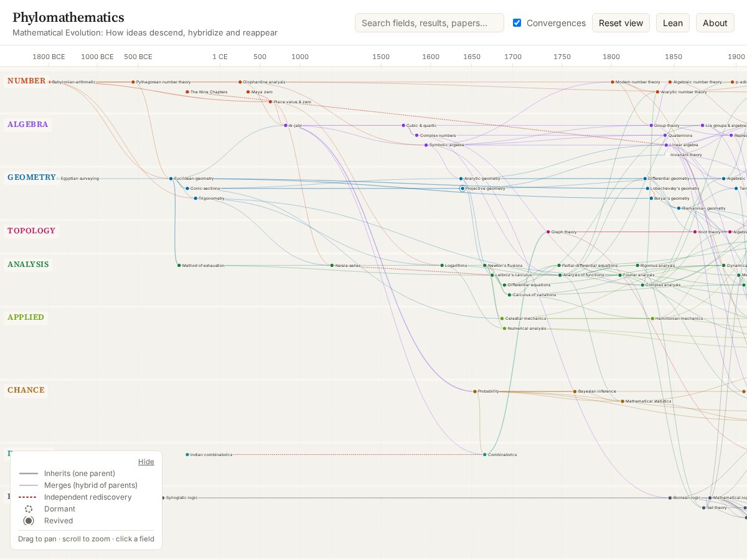Open the Graph theory node

click(548, 232)
